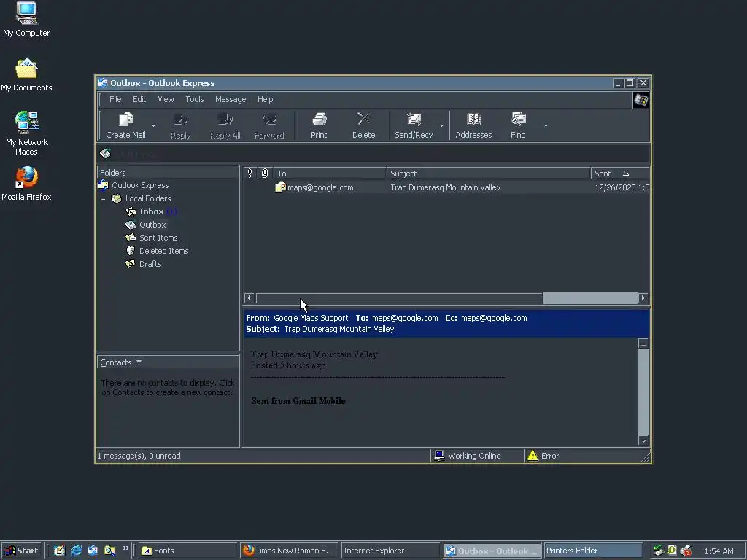Viewport: 747px width, 560px height.
Task: Launch Mozilla Firefox desktop shortcut
Action: (x=26, y=184)
